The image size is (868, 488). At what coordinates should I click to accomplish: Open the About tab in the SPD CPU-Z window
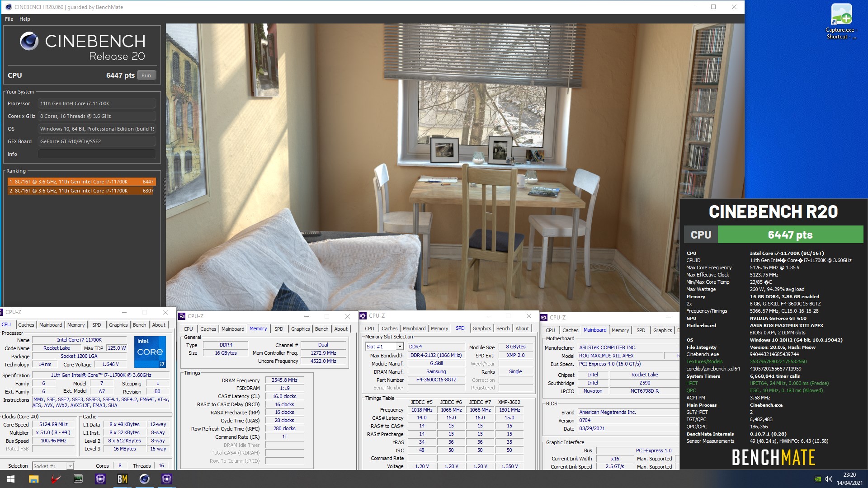(x=522, y=328)
